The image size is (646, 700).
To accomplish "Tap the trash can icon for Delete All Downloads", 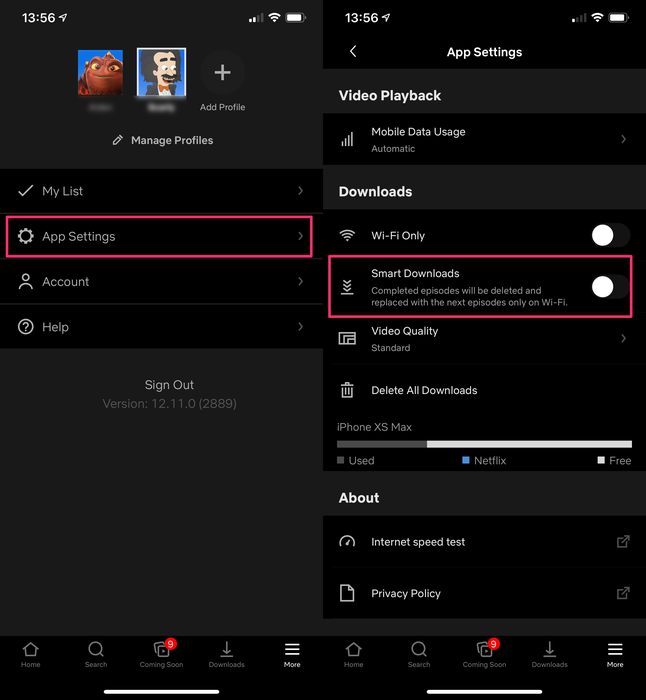I will tap(347, 390).
